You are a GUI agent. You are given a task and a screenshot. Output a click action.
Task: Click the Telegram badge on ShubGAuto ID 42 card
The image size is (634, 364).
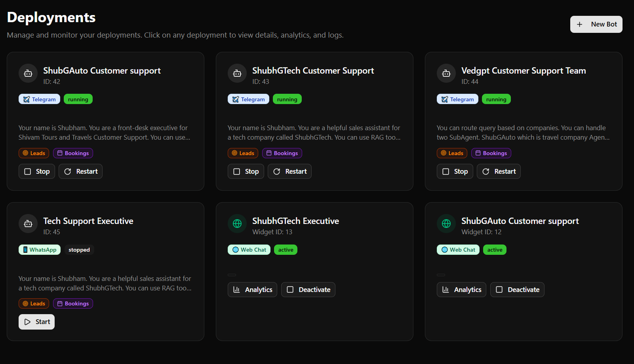(39, 99)
